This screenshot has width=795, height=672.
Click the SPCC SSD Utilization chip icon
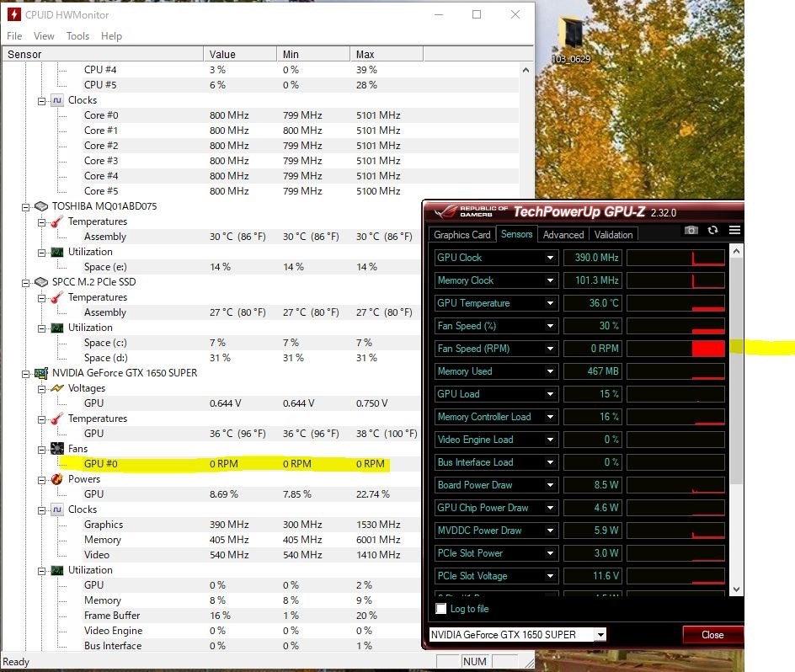[57, 327]
